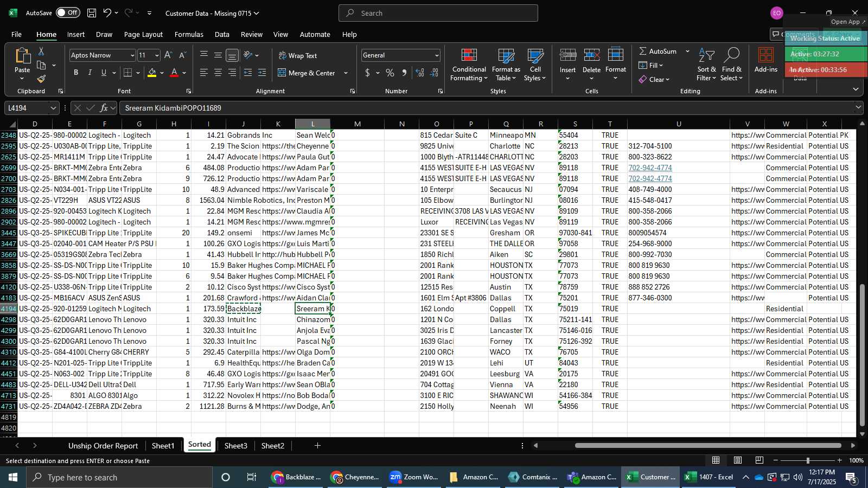Select row 4194 header
Screen dimensions: 868x488
click(9, 309)
